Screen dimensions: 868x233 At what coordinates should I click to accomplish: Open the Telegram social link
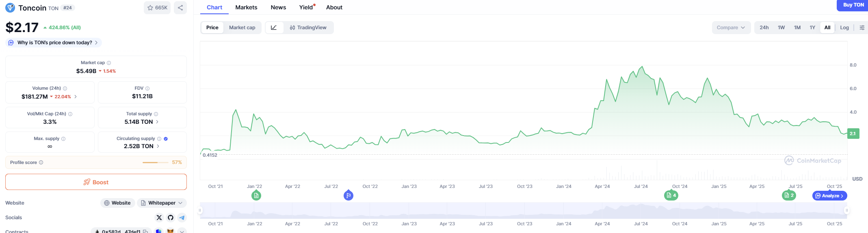182,218
